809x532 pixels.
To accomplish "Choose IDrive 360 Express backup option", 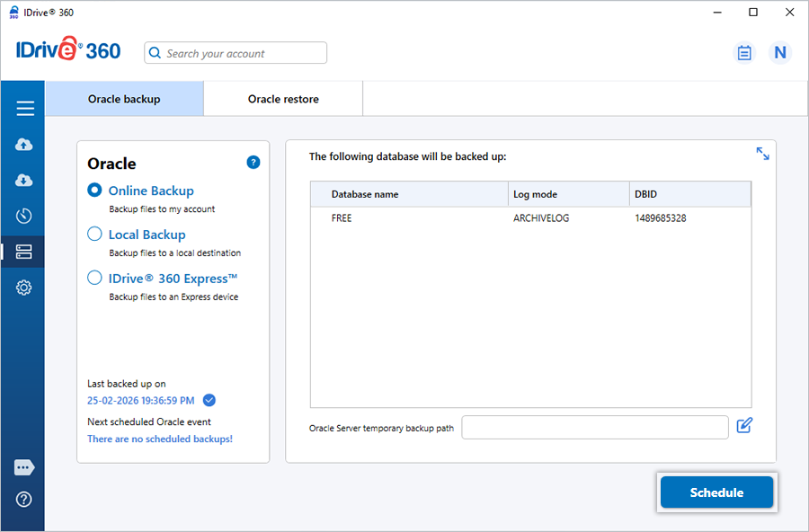I will tap(94, 279).
